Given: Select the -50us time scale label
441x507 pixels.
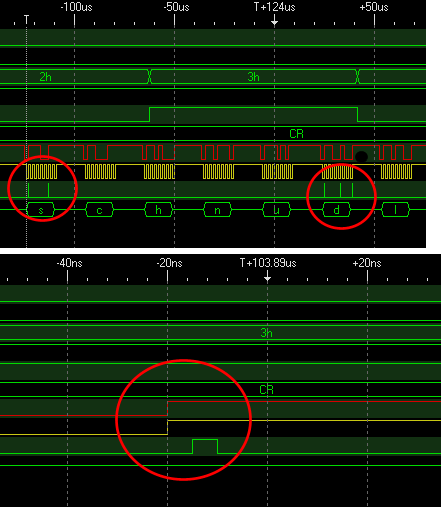Looking at the screenshot, I should (x=176, y=7).
